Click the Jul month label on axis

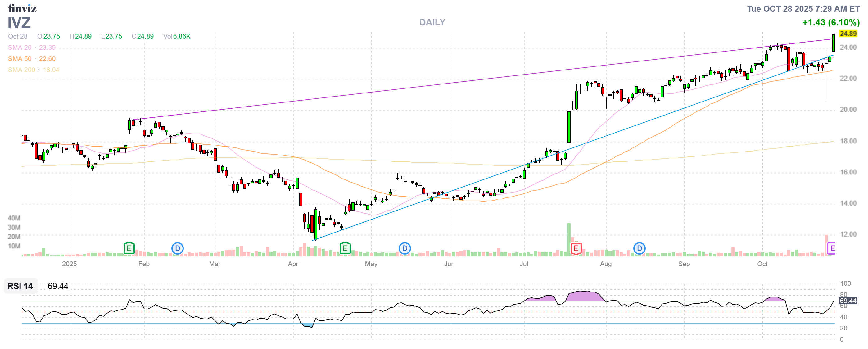point(524,264)
